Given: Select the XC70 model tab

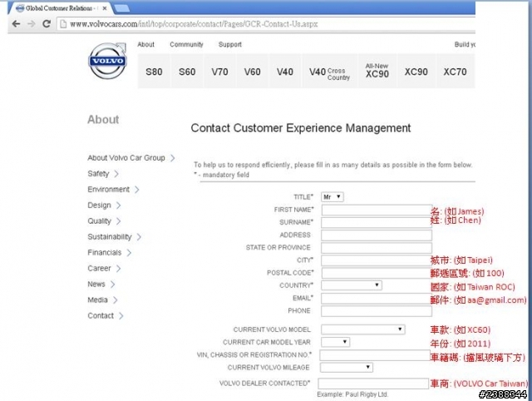Looking at the screenshot, I should click(x=455, y=72).
